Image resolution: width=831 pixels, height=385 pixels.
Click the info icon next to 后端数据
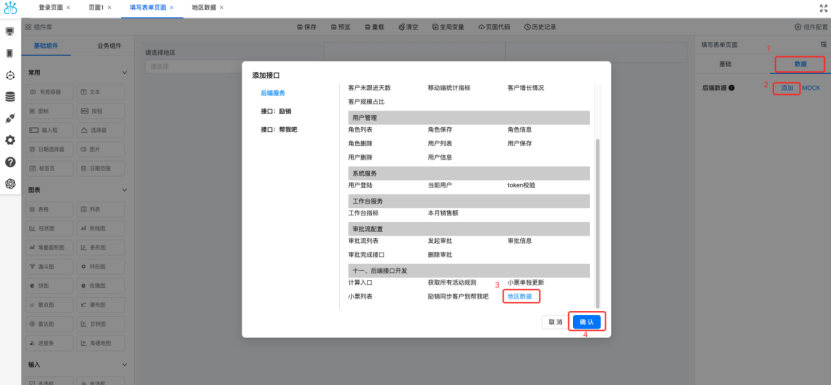tap(731, 88)
